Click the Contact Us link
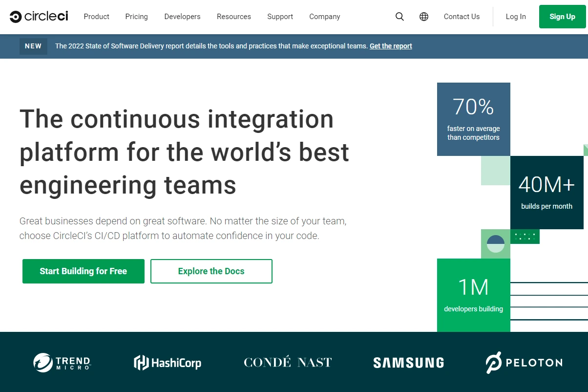The height and width of the screenshot is (392, 588). (x=462, y=17)
